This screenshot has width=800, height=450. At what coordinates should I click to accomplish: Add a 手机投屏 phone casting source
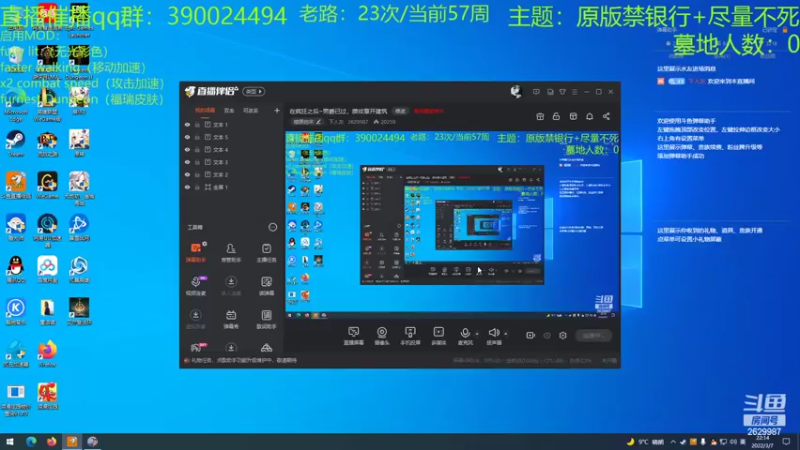[410, 336]
